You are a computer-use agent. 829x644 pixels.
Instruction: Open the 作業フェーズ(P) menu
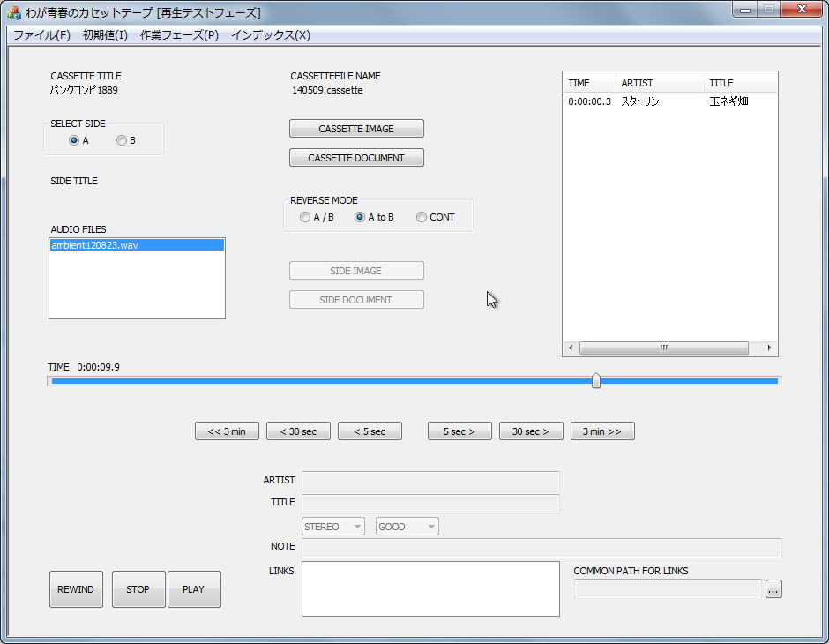click(179, 35)
